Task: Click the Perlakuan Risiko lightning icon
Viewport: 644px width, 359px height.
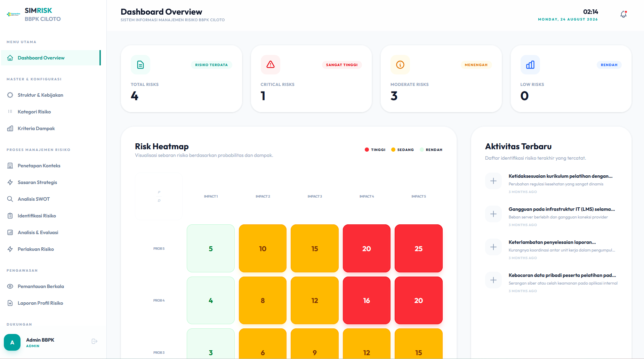Action: [x=10, y=249]
